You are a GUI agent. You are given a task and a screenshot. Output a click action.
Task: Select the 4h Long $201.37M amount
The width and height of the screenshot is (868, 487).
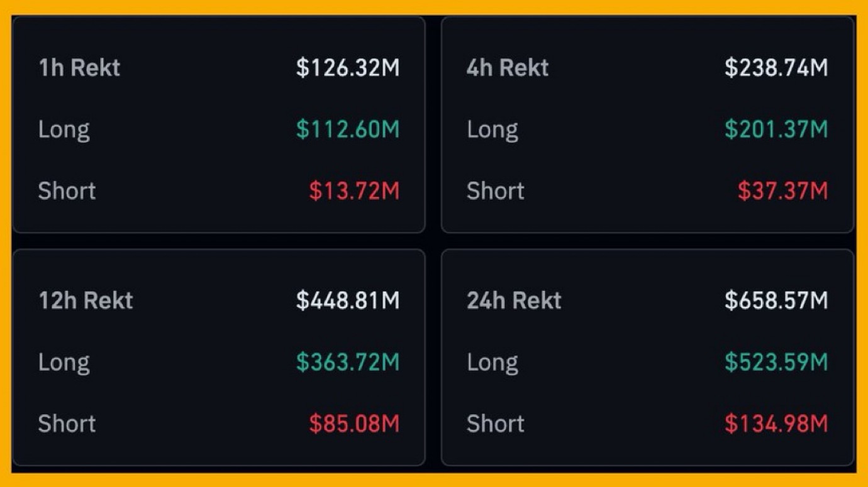pyautogui.click(x=776, y=129)
